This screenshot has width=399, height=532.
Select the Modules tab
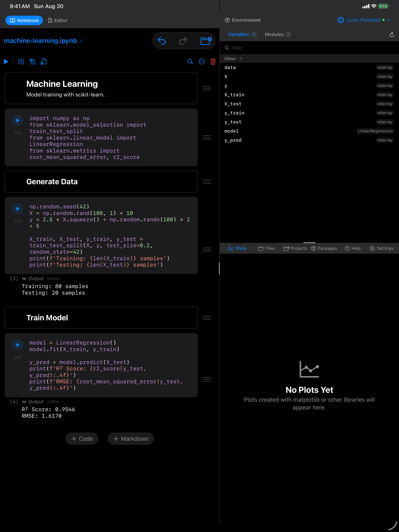(x=278, y=34)
